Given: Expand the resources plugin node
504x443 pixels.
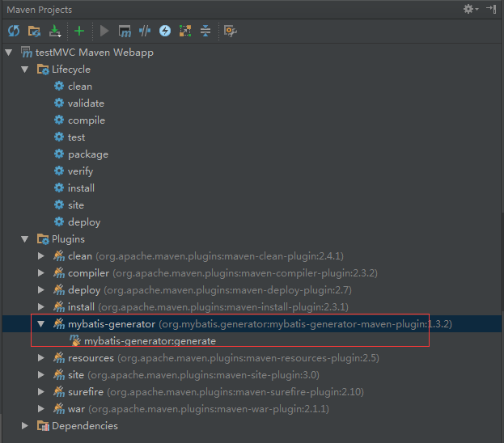Looking at the screenshot, I should click(40, 358).
